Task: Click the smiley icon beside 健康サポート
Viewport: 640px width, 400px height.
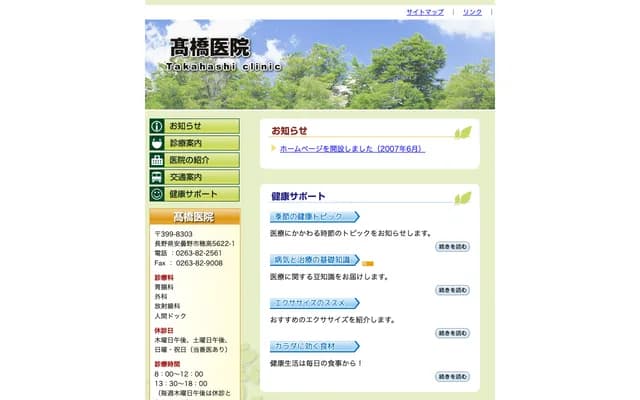Action: pyautogui.click(x=157, y=194)
